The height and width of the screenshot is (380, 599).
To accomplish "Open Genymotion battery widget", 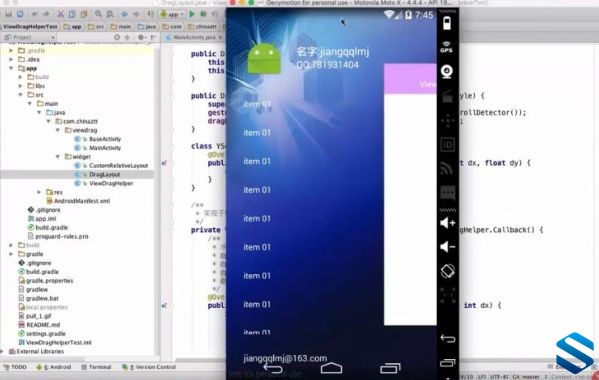I will (x=447, y=23).
